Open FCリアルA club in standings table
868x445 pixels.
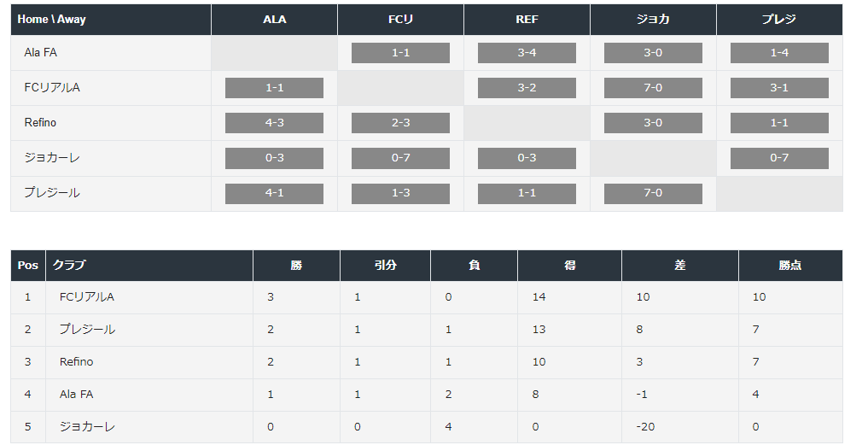pos(87,297)
